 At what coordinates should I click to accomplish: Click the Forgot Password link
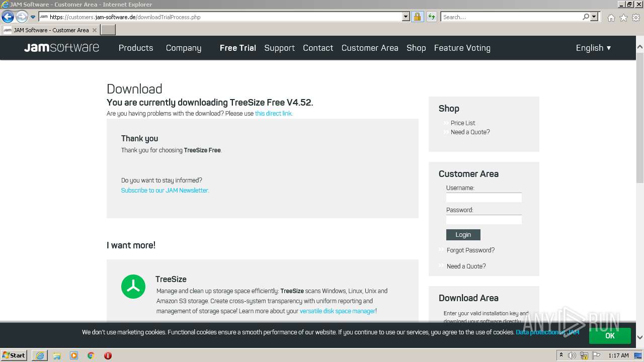(x=470, y=250)
